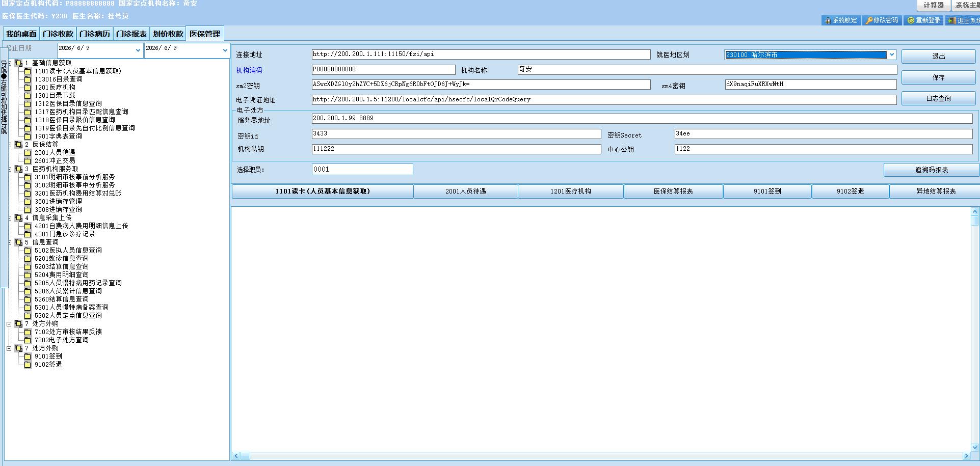Select tree item 5260结算信息查询
The image size is (980, 466).
[61, 299]
